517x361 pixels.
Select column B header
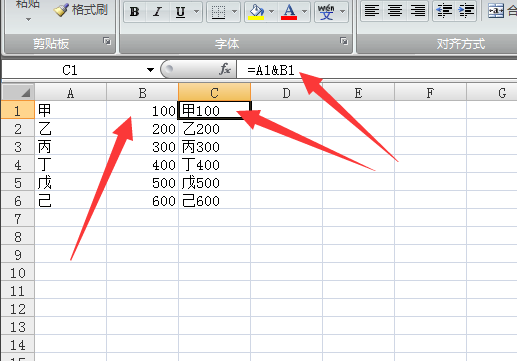(142, 92)
